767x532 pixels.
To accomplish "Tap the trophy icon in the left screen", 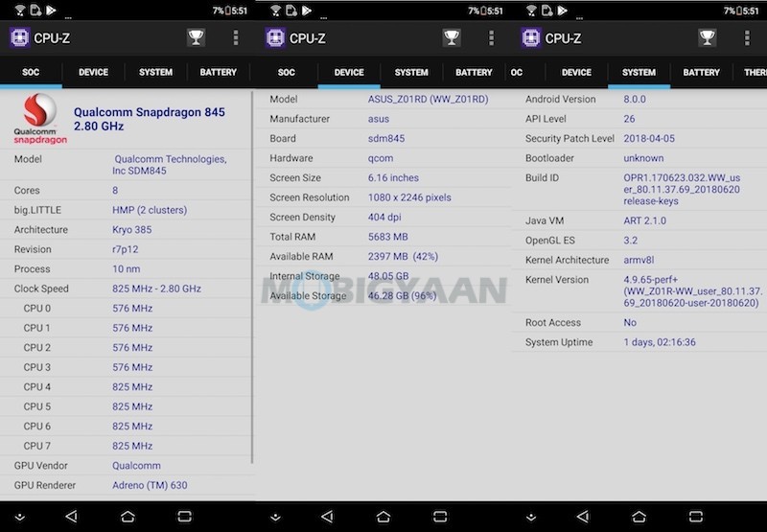I will (196, 37).
